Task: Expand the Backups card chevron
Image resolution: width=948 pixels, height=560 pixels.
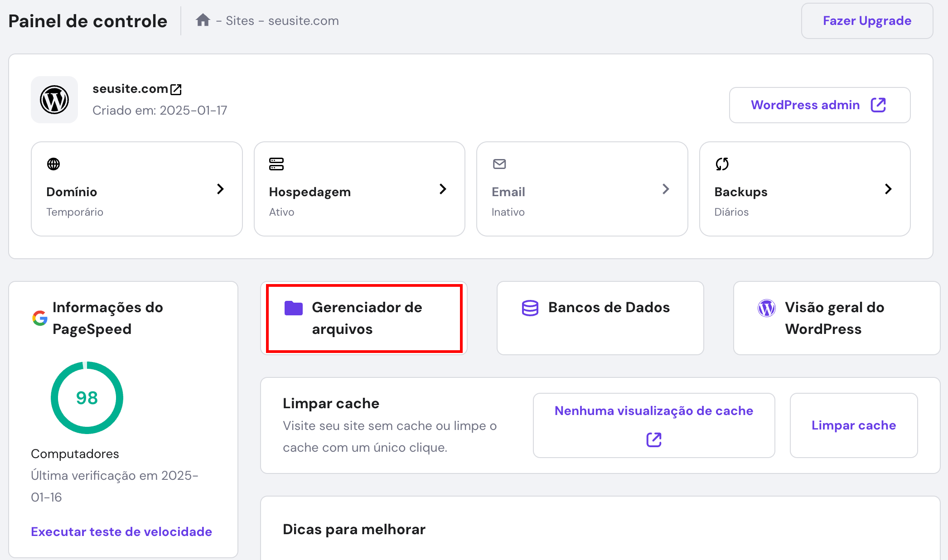Action: pyautogui.click(x=889, y=189)
